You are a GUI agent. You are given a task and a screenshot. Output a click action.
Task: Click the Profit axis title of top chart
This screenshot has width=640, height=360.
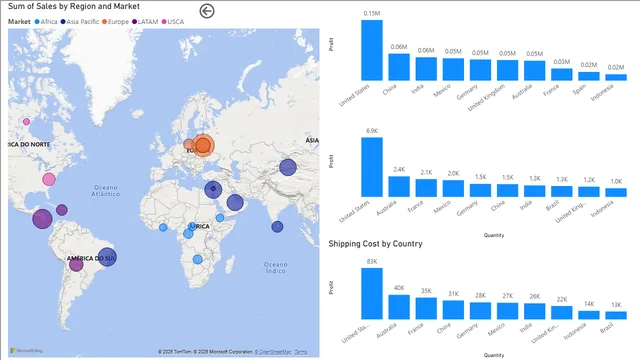[331, 44]
